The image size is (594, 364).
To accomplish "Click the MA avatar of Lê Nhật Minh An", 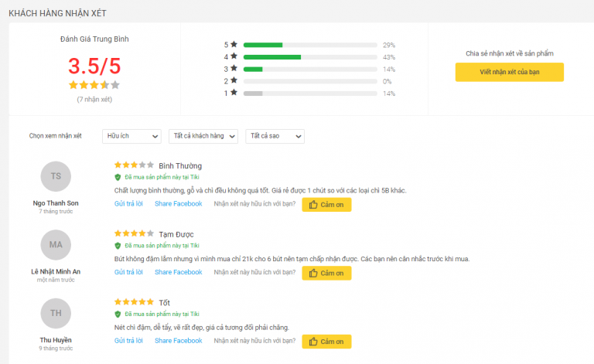I will (x=56, y=245).
